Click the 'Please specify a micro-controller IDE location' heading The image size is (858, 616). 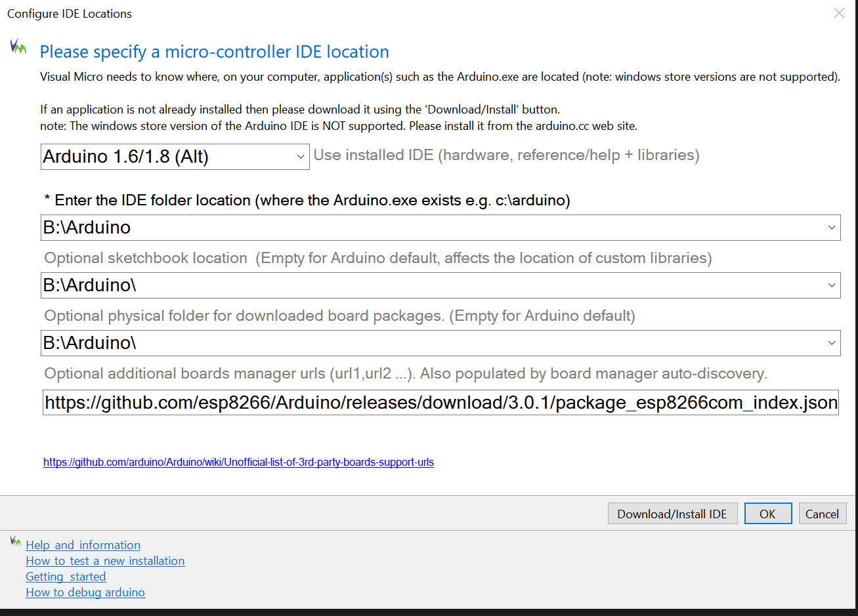(215, 52)
